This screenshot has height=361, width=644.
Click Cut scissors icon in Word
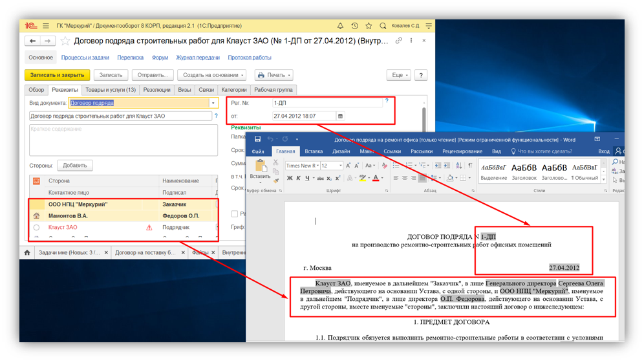[x=275, y=162]
